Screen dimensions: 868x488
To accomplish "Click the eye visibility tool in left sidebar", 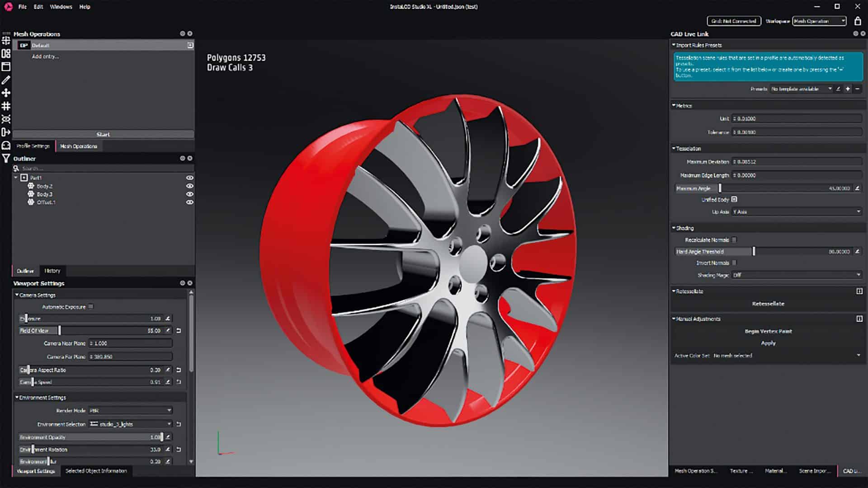I will [6, 119].
